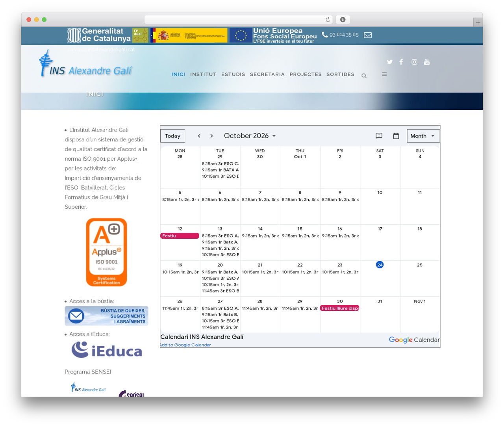Open the YouTube social icon
Screen dimensions: 504x427
tap(427, 62)
